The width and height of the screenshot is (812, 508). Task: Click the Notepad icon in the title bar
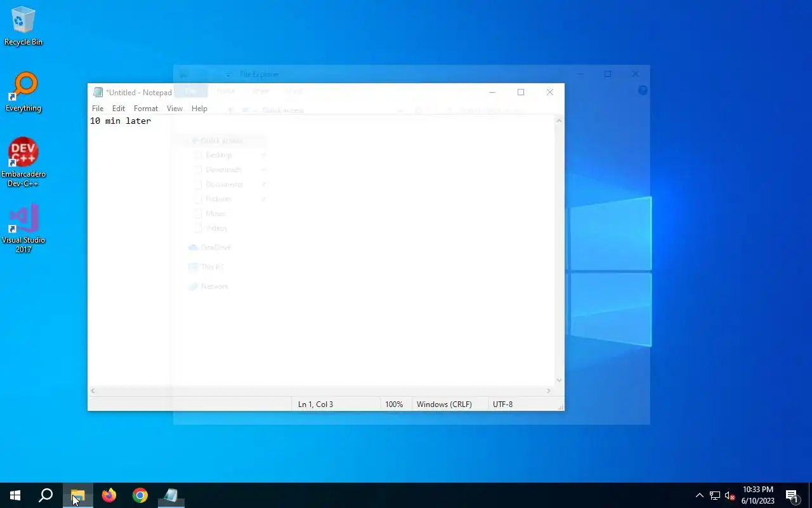98,92
